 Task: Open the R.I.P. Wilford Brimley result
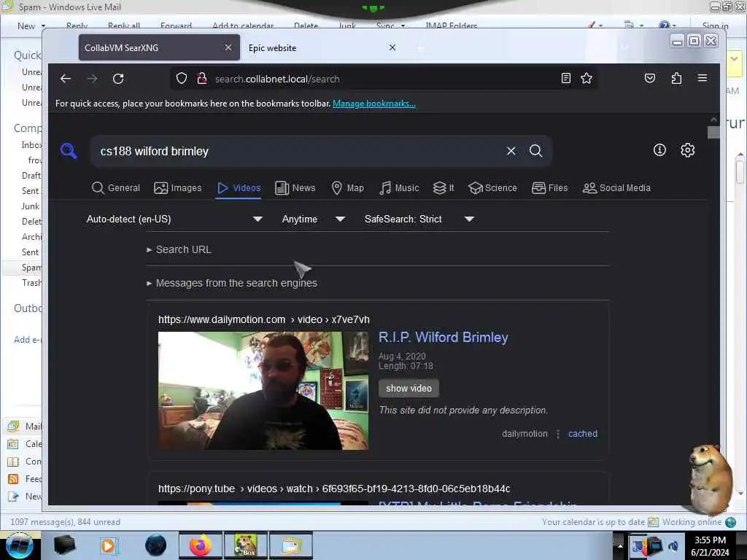(x=443, y=337)
